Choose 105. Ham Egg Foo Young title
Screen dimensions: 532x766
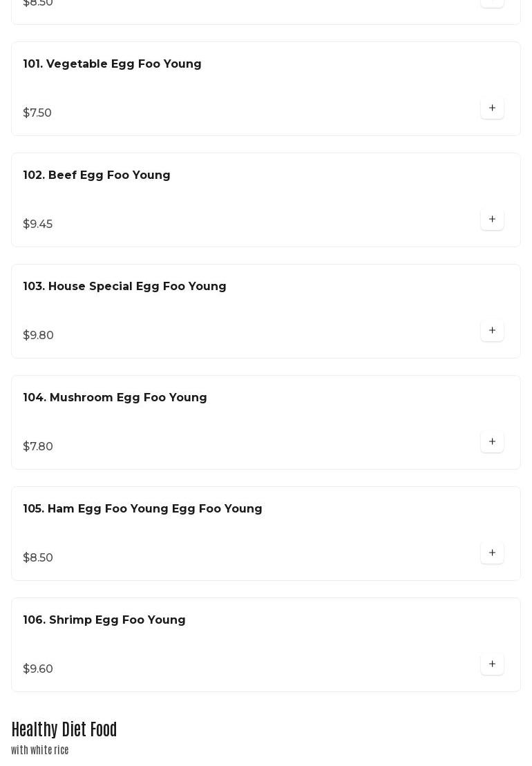142,509
